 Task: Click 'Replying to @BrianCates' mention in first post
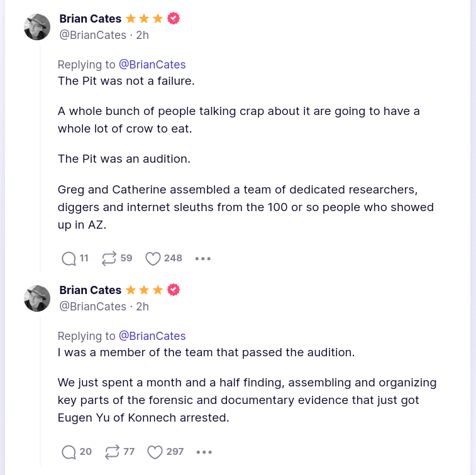point(152,65)
